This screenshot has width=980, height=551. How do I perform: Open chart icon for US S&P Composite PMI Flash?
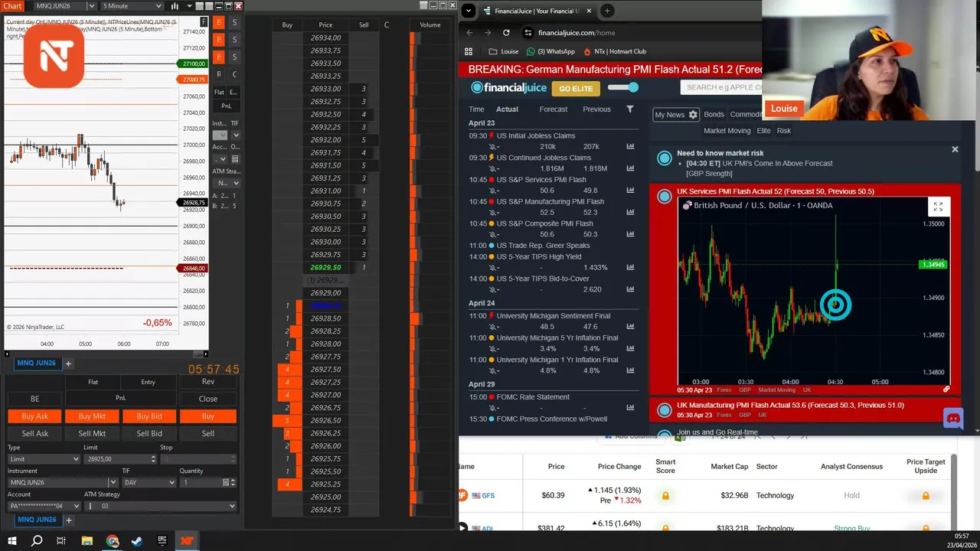coord(630,234)
